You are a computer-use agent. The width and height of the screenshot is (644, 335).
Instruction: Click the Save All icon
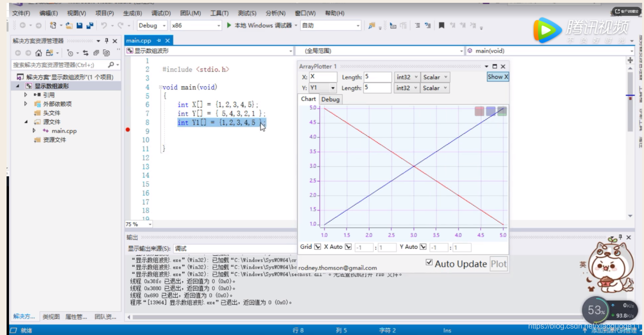tap(89, 25)
